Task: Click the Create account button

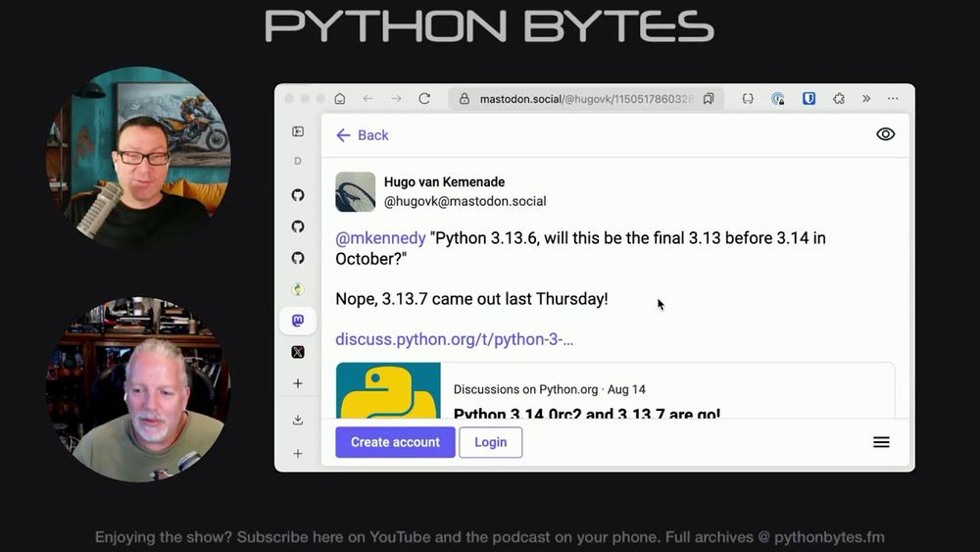Action: pyautogui.click(x=395, y=442)
